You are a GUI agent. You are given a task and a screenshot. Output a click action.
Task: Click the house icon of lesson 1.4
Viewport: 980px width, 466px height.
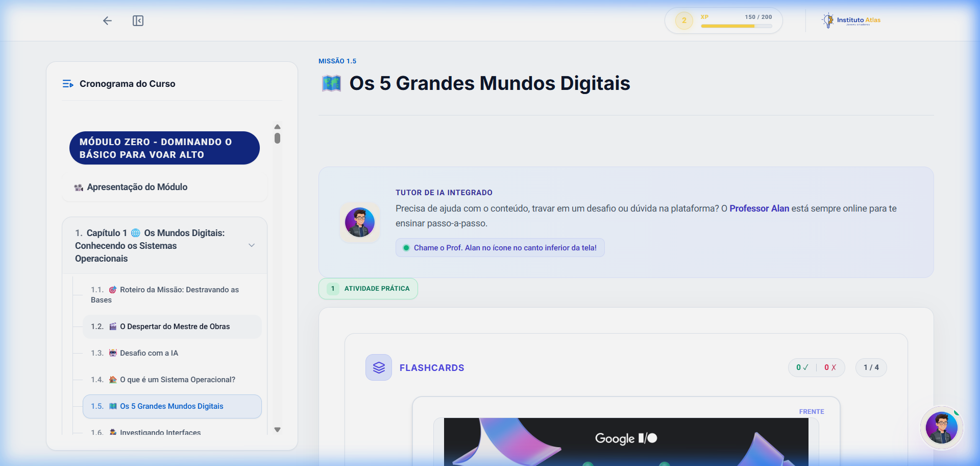point(113,380)
